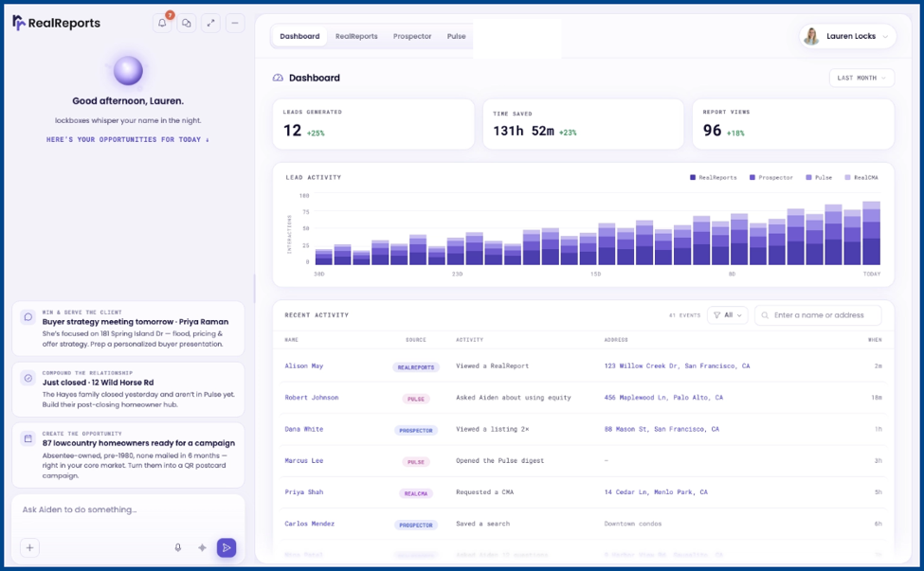Switch to the Prospector tab
The image size is (924, 571).
click(x=412, y=36)
